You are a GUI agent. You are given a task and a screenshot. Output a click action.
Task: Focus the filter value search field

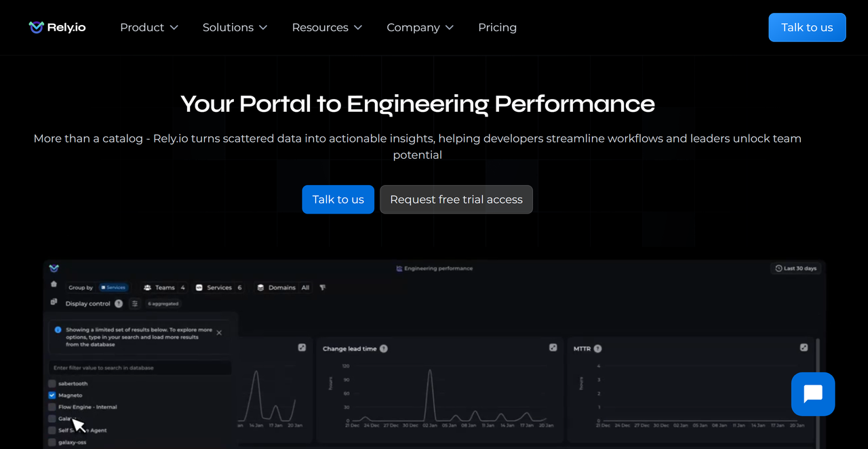coord(140,368)
